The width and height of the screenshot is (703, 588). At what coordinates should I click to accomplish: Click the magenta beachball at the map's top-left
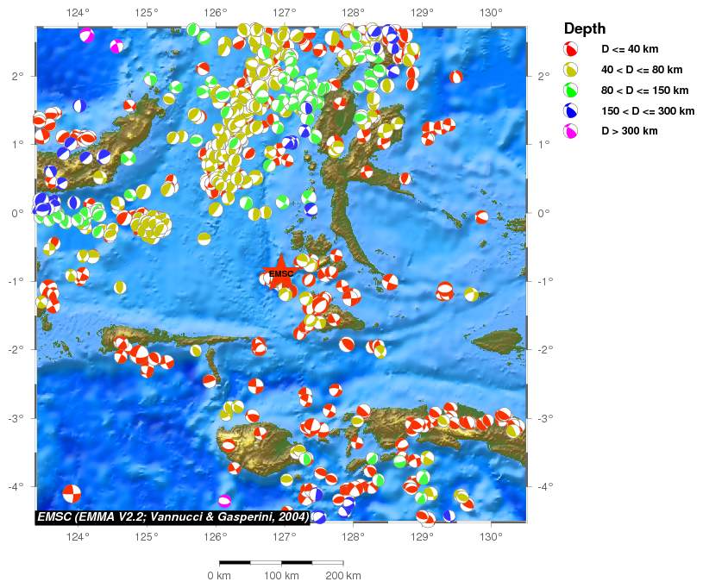tap(86, 35)
